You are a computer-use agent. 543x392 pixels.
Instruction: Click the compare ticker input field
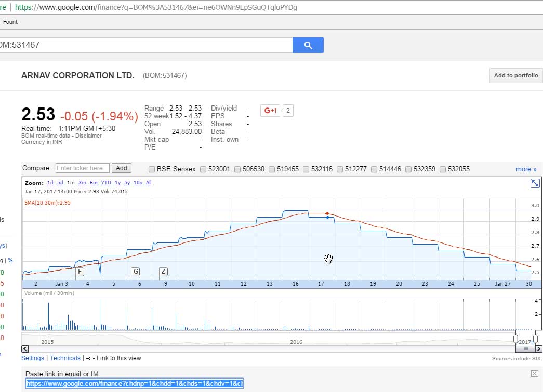(83, 168)
